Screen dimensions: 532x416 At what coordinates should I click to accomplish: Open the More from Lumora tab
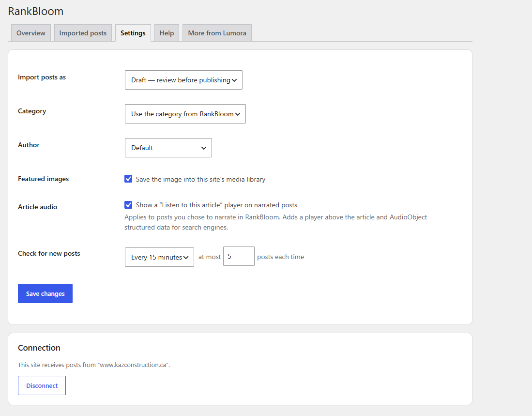[217, 33]
